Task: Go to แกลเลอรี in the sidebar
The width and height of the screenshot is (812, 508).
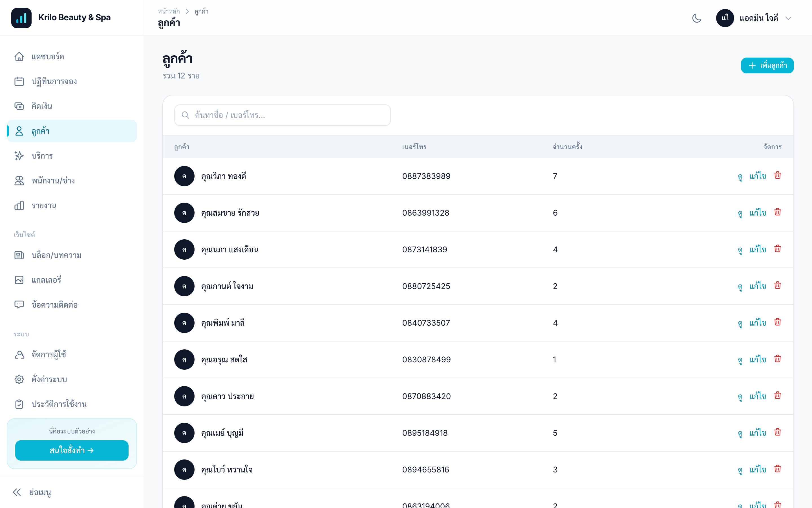Action: [x=72, y=280]
